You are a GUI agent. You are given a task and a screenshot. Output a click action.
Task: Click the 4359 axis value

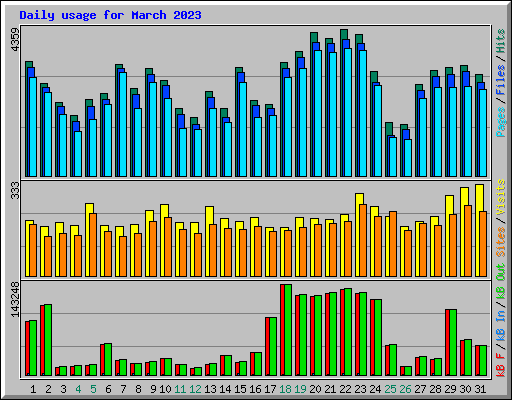pyautogui.click(x=15, y=40)
